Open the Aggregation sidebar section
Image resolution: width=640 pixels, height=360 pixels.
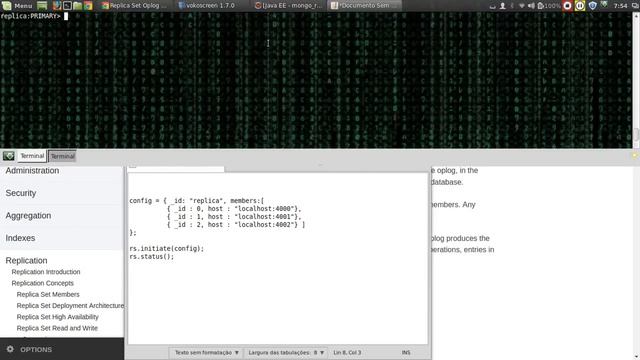point(28,216)
